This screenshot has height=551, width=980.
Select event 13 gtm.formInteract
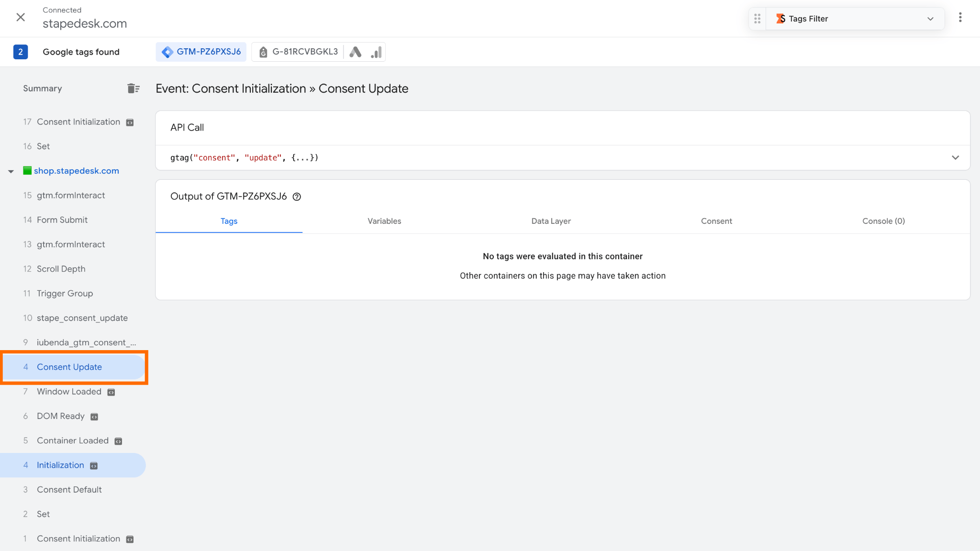[x=73, y=244]
